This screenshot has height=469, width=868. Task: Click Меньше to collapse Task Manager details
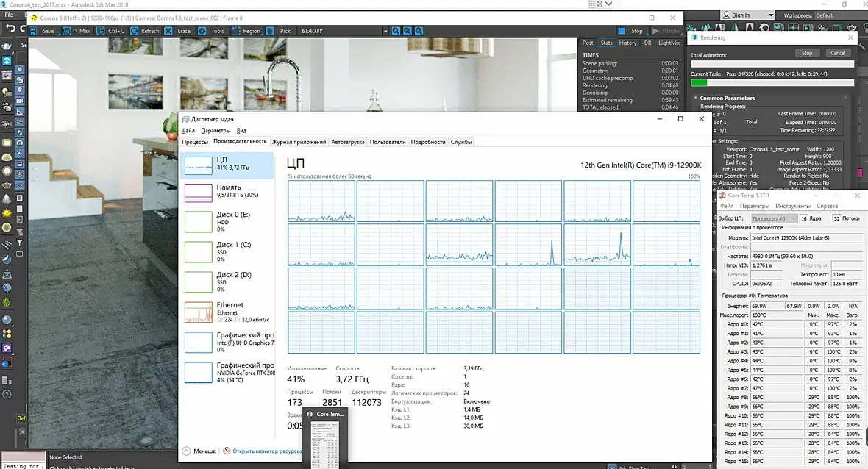pos(199,451)
